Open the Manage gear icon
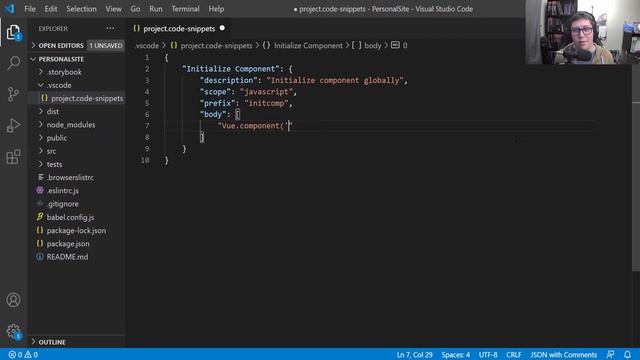Viewport: 640px width, 360px height. tap(13, 331)
